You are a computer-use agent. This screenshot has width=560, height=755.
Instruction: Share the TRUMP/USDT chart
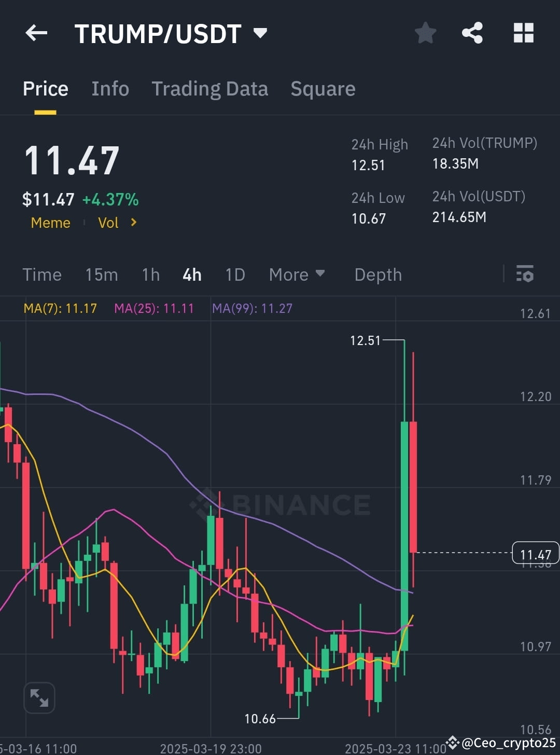point(473,33)
